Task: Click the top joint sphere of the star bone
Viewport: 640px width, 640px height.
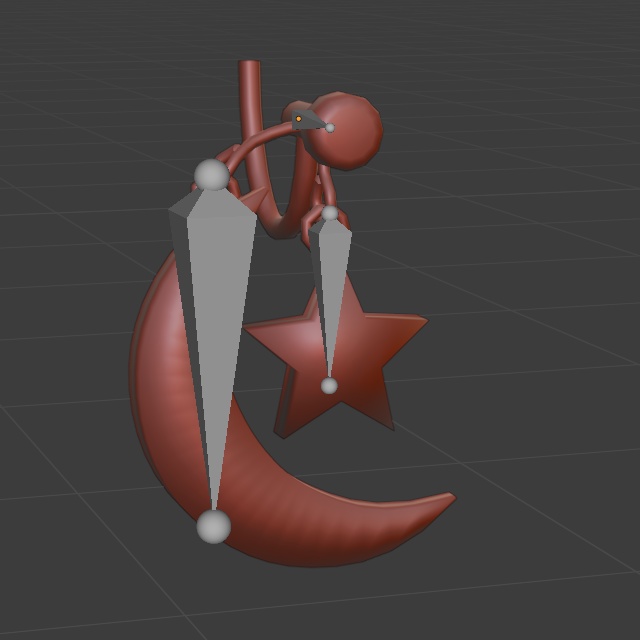Action: point(330,213)
